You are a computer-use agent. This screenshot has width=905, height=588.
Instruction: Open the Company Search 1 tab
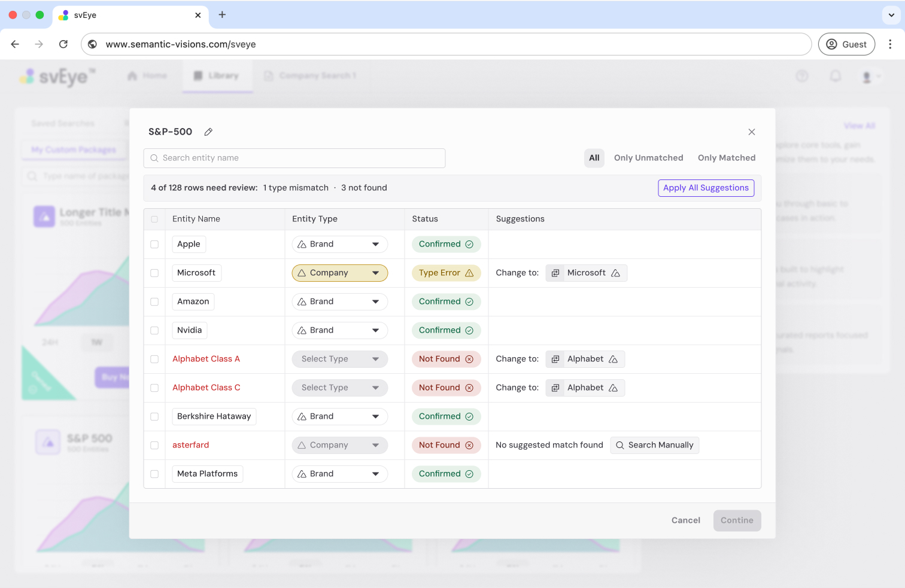pyautogui.click(x=310, y=76)
